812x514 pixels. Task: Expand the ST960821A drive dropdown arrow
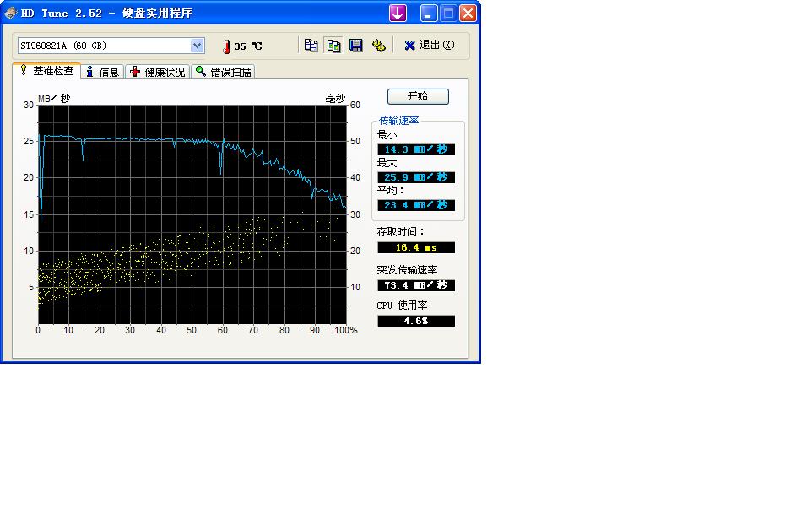(198, 46)
